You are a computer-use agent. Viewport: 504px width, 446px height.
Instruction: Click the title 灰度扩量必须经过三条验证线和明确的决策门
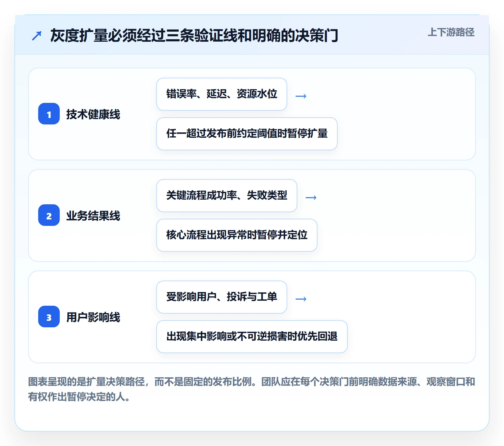click(x=194, y=36)
